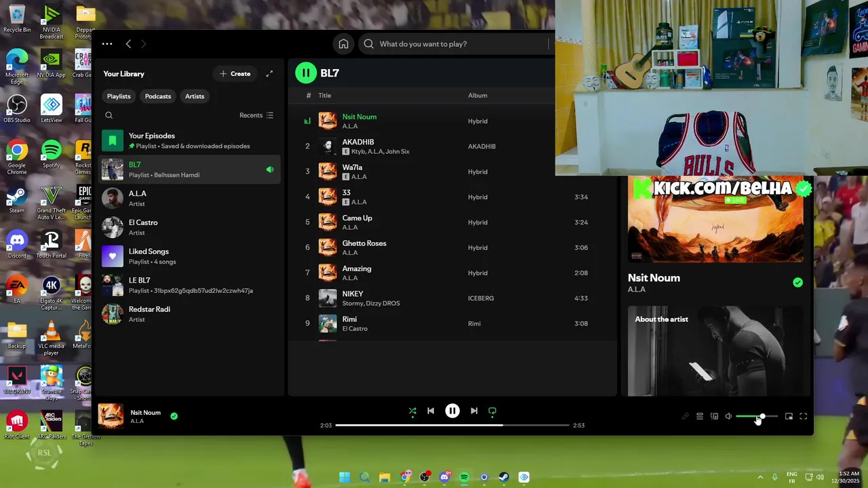Skip to the next track
The image size is (868, 488).
(474, 411)
